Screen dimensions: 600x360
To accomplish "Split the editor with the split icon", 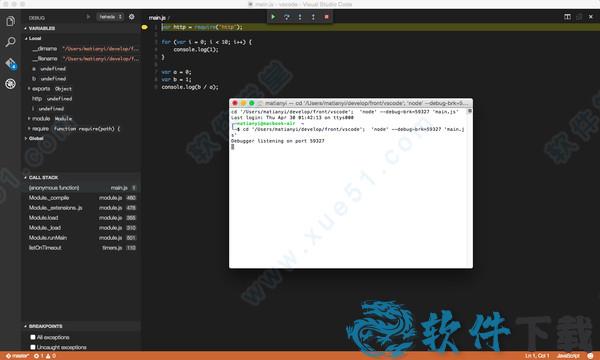I will [x=567, y=17].
